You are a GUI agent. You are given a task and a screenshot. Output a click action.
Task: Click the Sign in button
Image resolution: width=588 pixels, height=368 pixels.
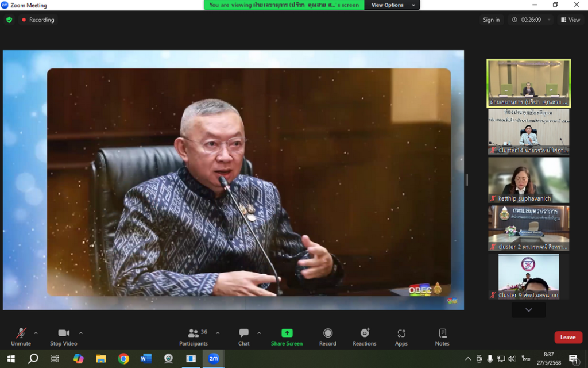492,20
